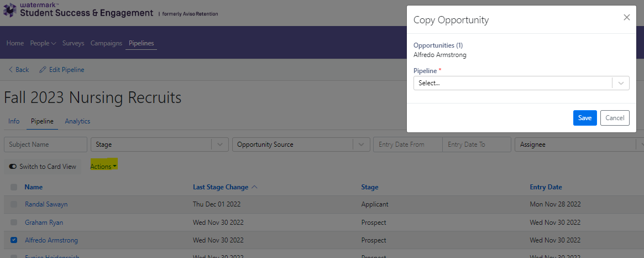Click Edit Pipeline pencil link
Image resolution: width=644 pixels, height=258 pixels.
pos(61,70)
